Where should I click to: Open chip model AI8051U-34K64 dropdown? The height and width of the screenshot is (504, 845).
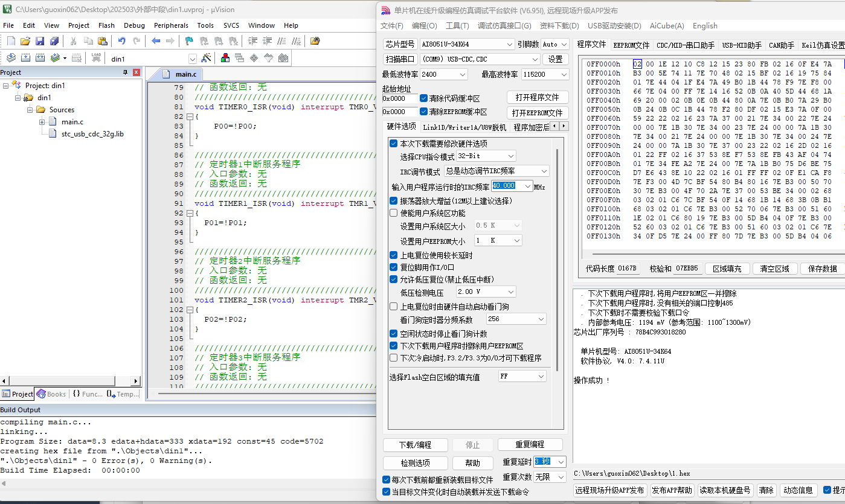coord(467,44)
